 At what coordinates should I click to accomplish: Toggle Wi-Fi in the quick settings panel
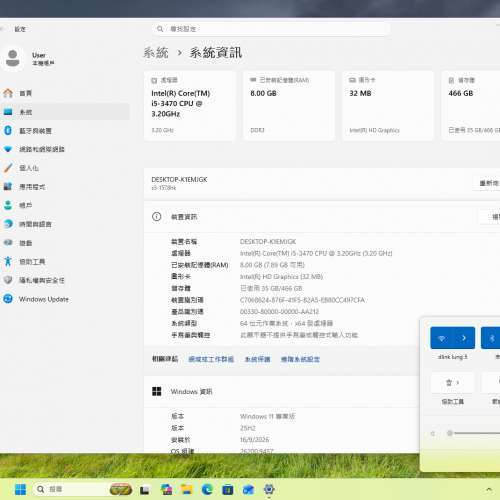pos(441,338)
